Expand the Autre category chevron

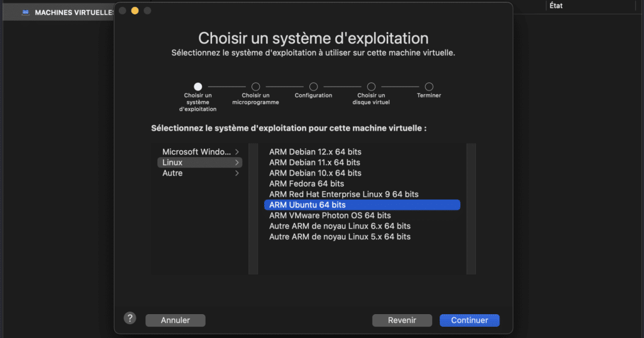point(237,173)
